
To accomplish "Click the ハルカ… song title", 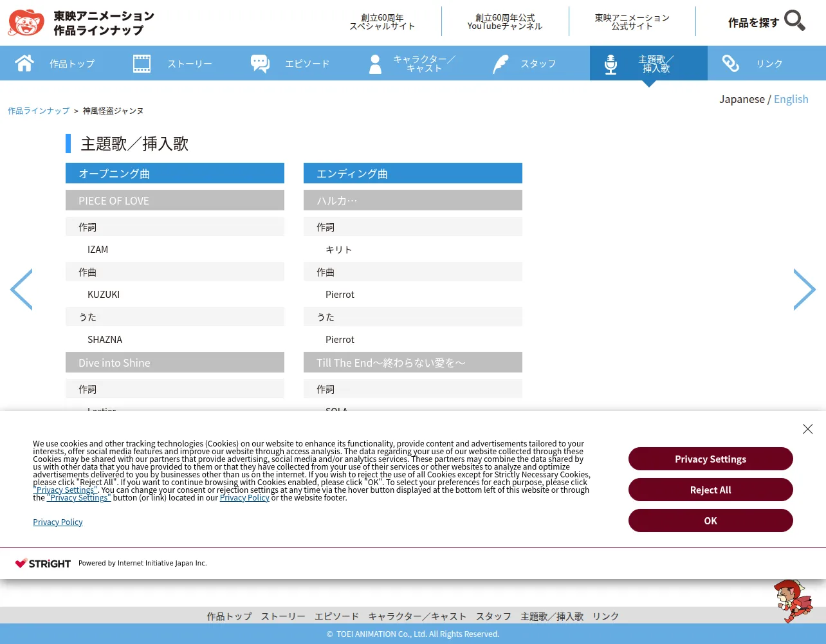I will [413, 200].
